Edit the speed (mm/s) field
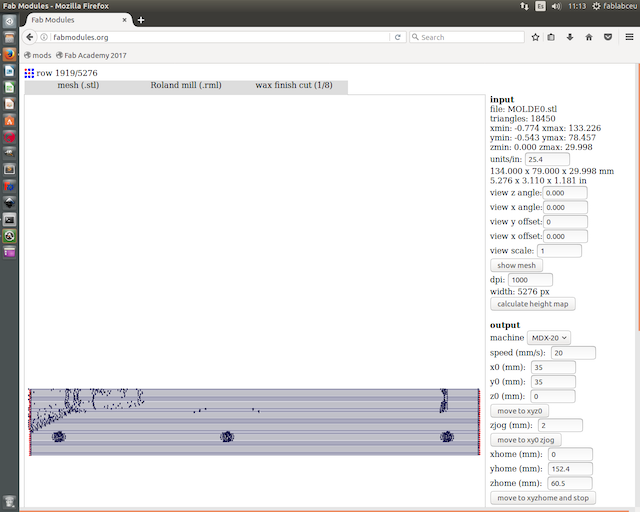The height and width of the screenshot is (512, 640). [573, 353]
